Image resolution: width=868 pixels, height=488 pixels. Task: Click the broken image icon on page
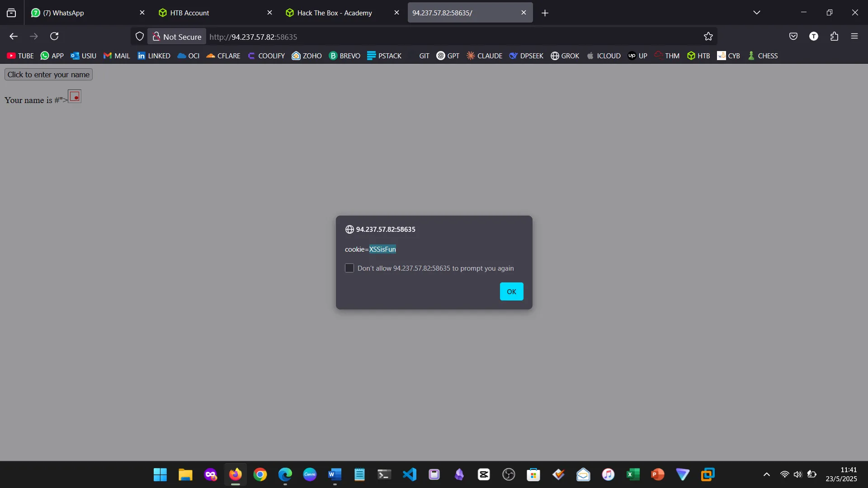point(75,97)
